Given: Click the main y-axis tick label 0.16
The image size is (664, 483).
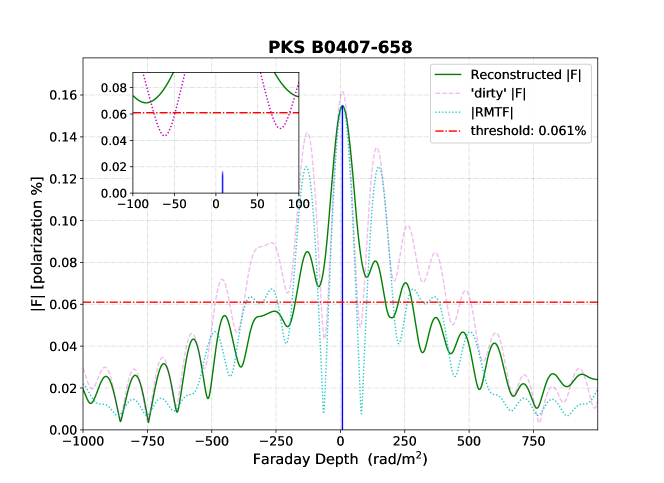Looking at the screenshot, I should point(64,95).
